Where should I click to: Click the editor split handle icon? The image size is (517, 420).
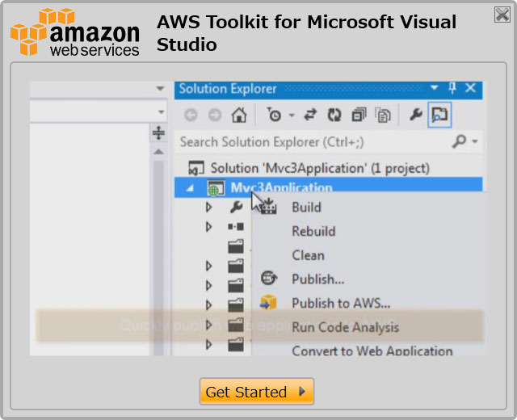158,133
